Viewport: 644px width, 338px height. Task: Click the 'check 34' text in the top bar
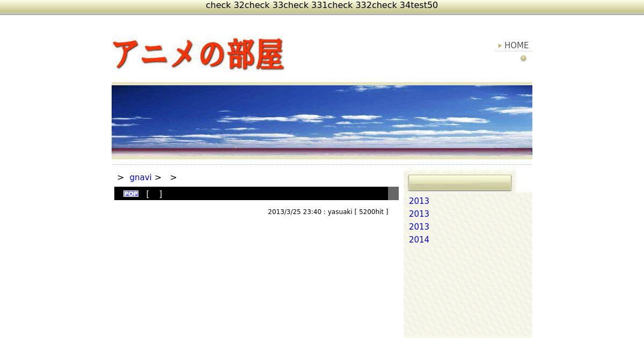point(392,5)
